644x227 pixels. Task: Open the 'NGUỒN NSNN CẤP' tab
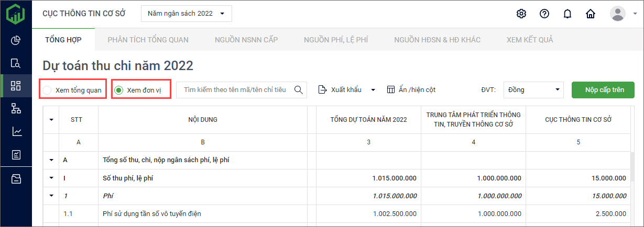tap(246, 40)
